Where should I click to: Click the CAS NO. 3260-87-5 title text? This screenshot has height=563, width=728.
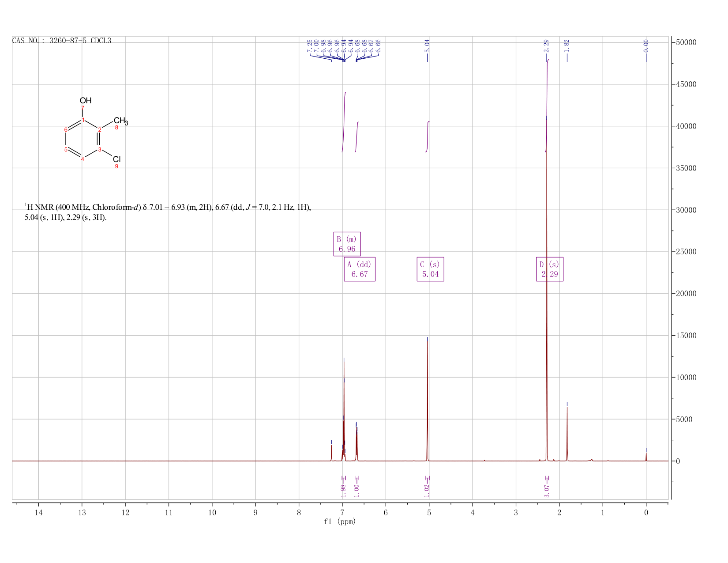(62, 41)
